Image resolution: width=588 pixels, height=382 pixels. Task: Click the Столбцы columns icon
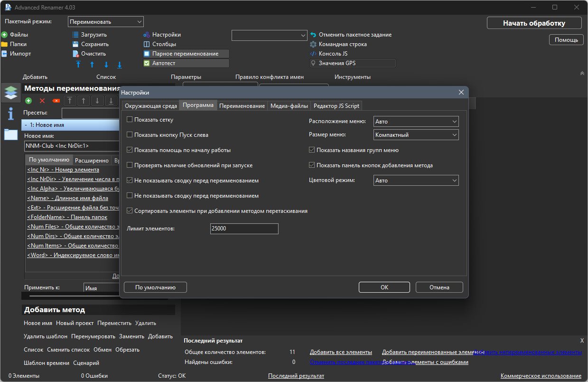point(147,44)
